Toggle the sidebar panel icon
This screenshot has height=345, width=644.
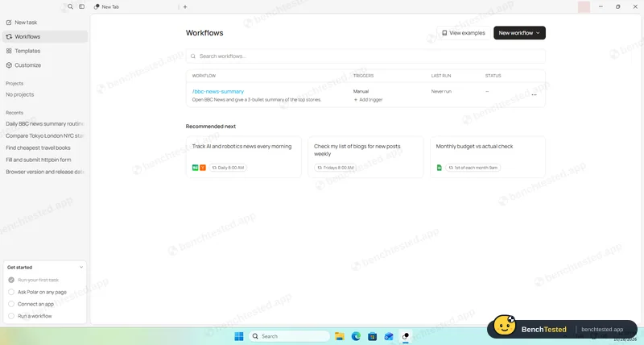click(82, 6)
